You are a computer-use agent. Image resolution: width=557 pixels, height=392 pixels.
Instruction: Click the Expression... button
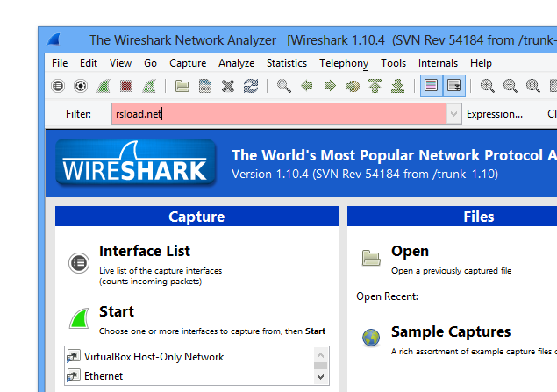[494, 114]
